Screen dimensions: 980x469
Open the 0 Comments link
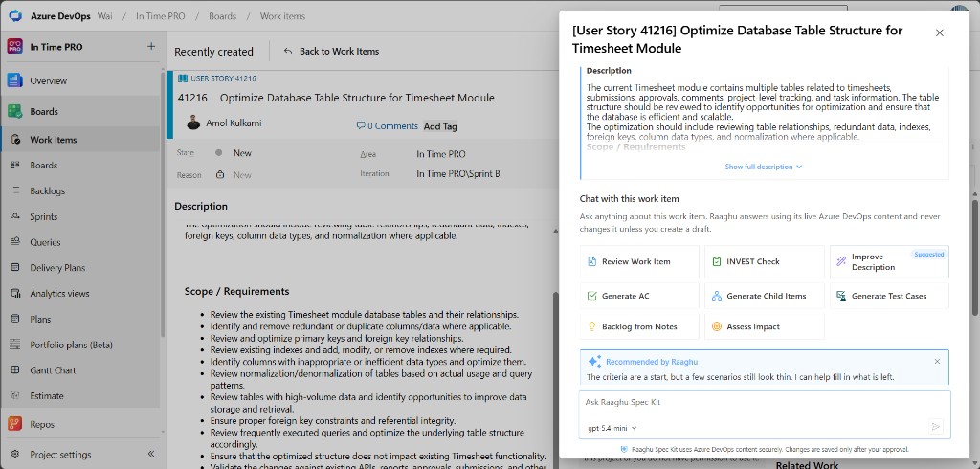tap(387, 125)
